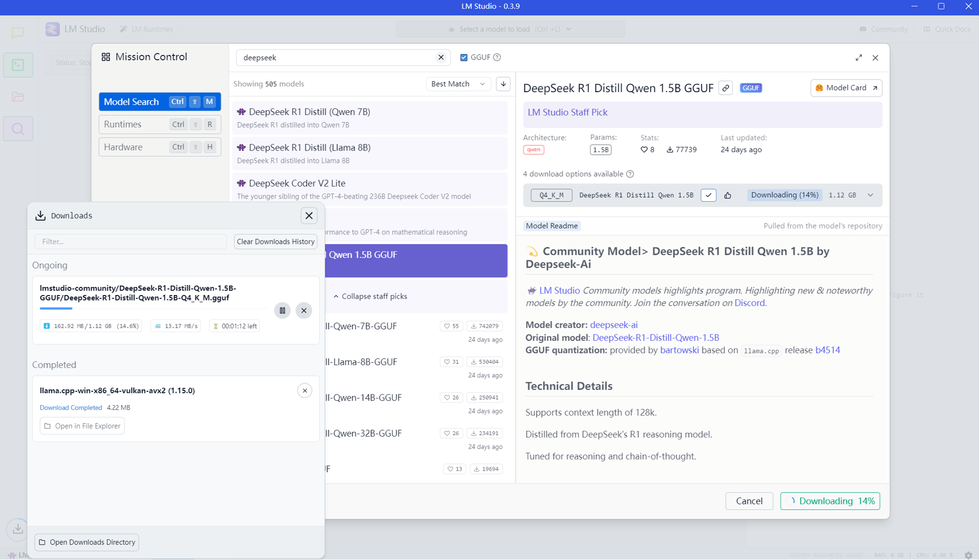The height and width of the screenshot is (560, 979).
Task: Open the DeepSeek-R1-Distill-Qwen-1.5B original model link
Action: [x=655, y=338]
